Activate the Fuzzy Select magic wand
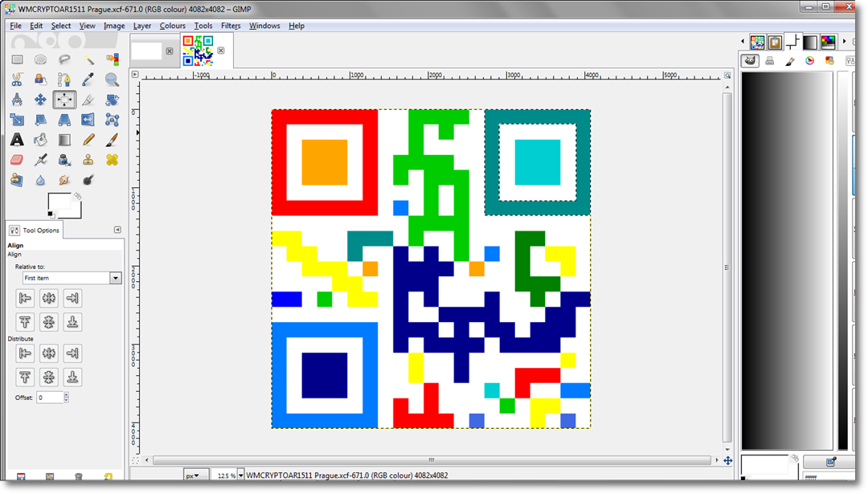 (x=88, y=59)
